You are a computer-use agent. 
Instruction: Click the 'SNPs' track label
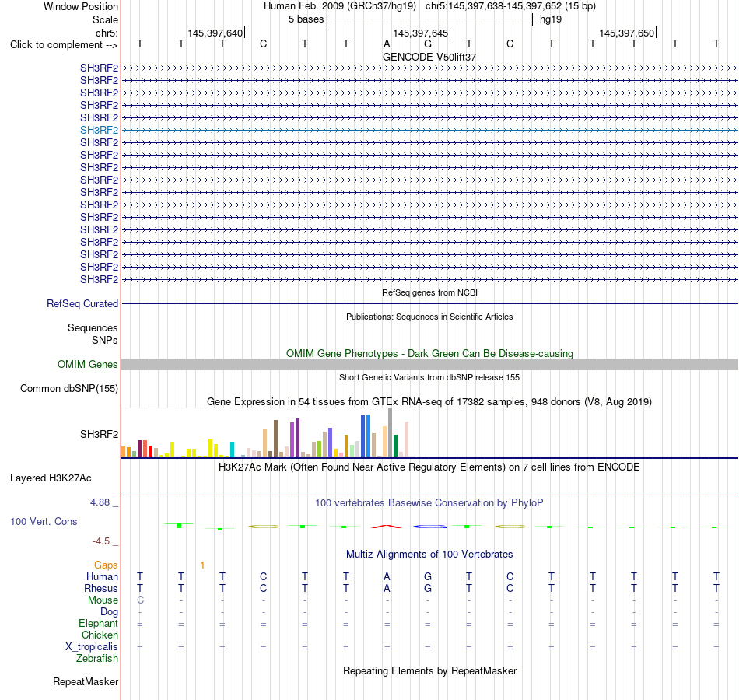[x=105, y=341]
